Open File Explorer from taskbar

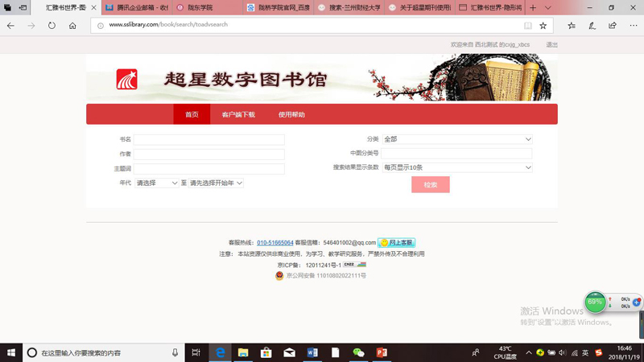point(243,352)
